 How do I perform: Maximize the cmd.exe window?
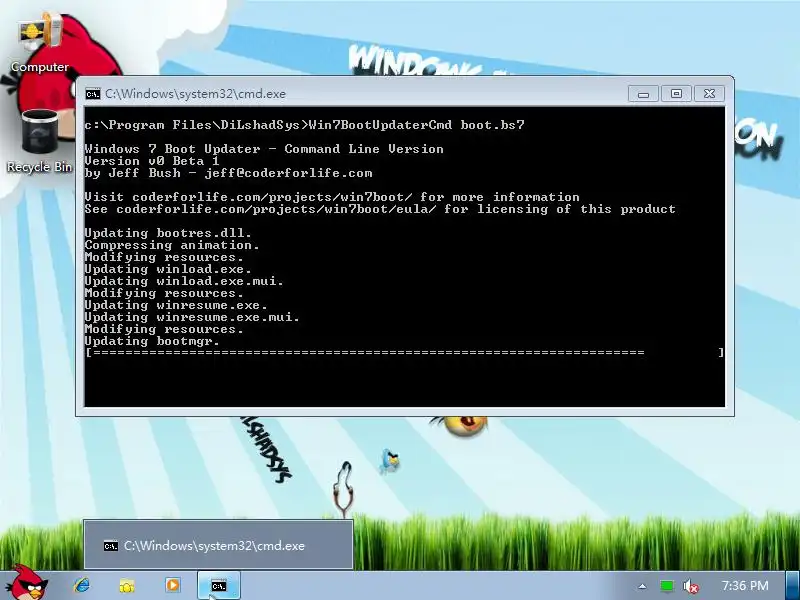coord(676,93)
